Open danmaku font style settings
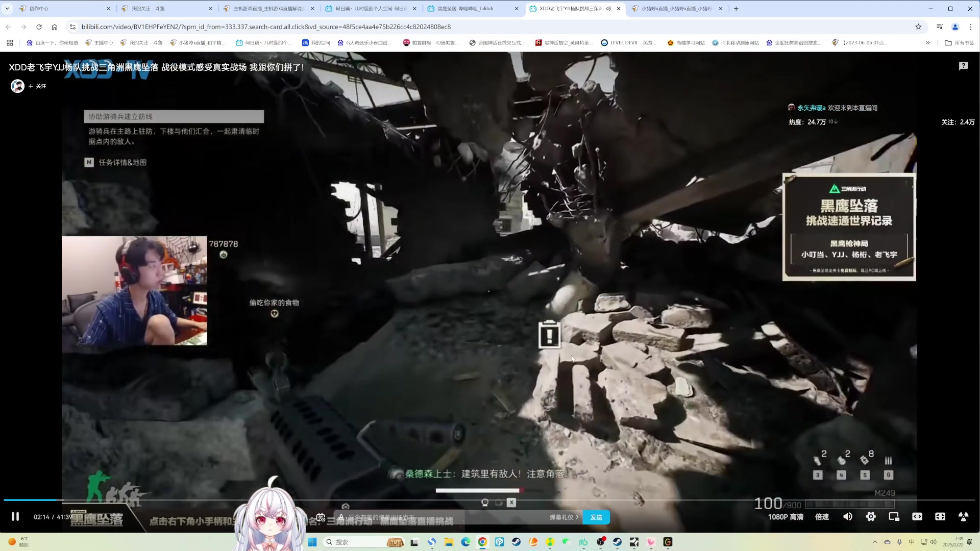 click(x=341, y=517)
